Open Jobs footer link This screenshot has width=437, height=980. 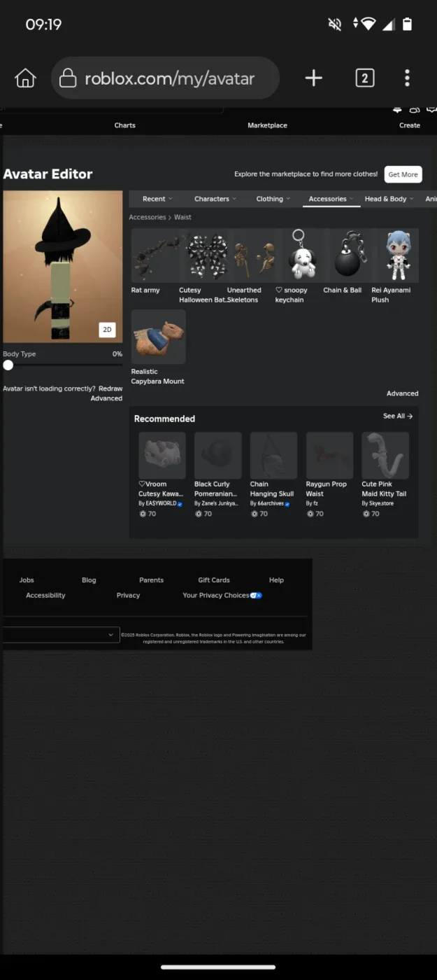[27, 580]
